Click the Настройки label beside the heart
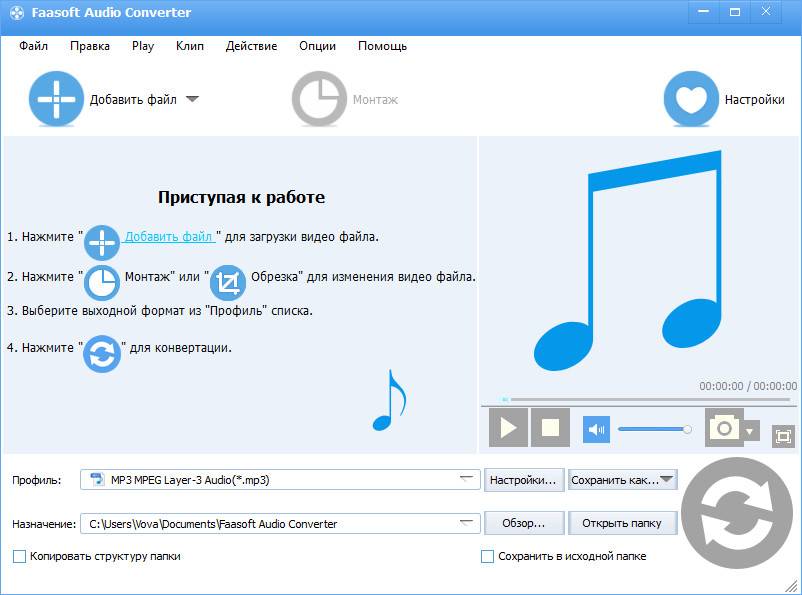The image size is (802, 595). [x=754, y=99]
